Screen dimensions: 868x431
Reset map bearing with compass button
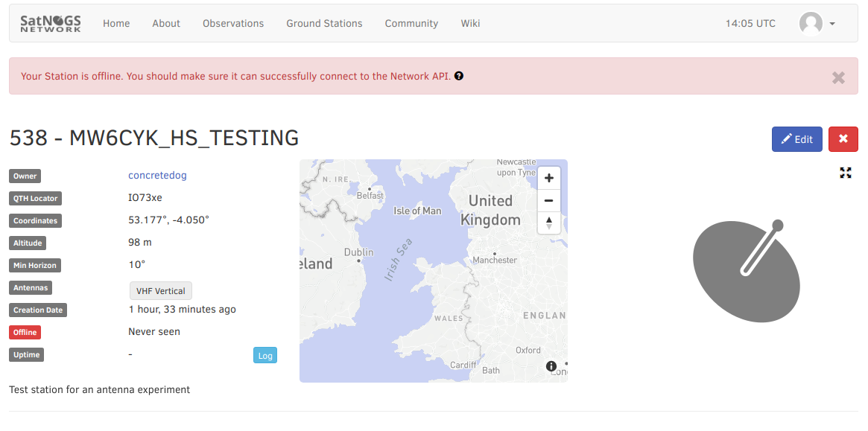549,222
